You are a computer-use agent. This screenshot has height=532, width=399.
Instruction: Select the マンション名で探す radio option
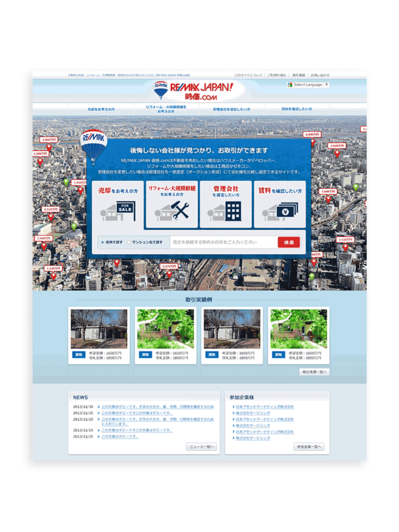(129, 243)
